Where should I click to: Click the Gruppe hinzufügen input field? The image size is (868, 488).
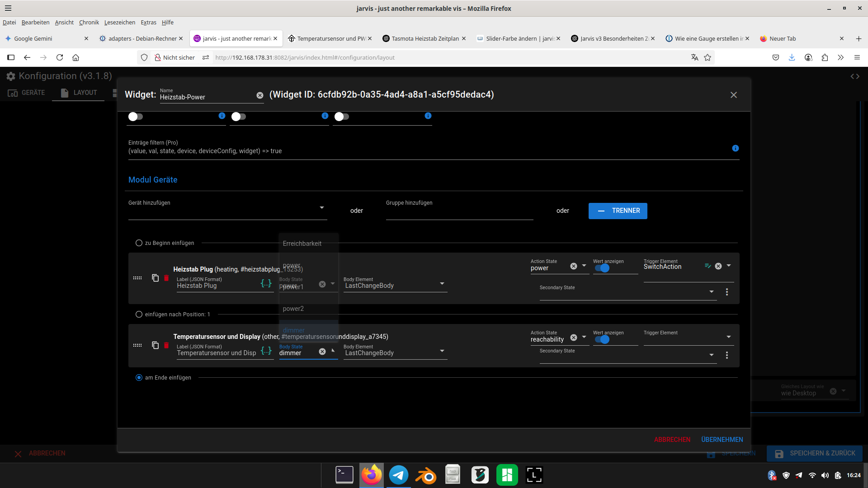click(x=459, y=212)
